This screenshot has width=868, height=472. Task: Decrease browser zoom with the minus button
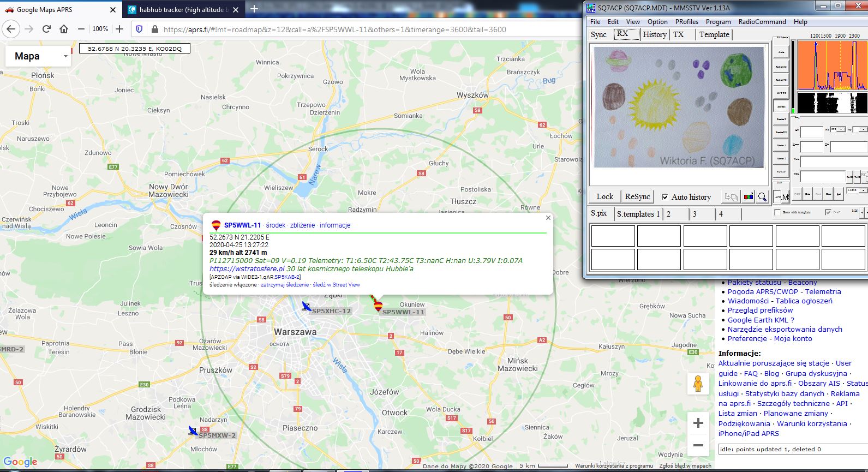[x=81, y=29]
